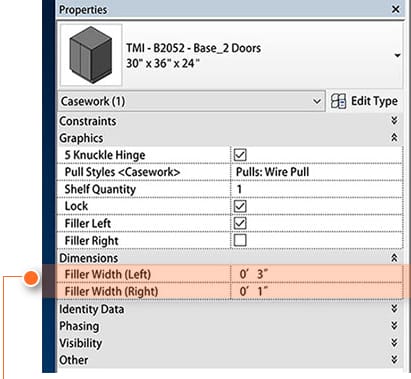Click the cabinet preview thumbnail

91,55
